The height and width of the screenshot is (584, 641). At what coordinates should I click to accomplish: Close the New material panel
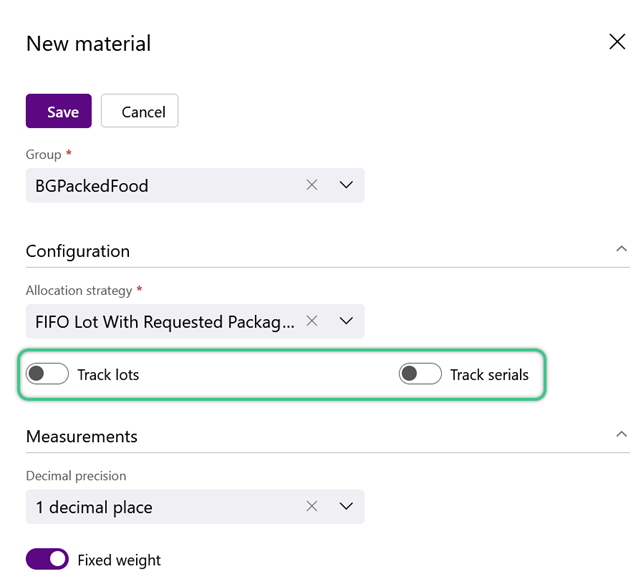(617, 42)
